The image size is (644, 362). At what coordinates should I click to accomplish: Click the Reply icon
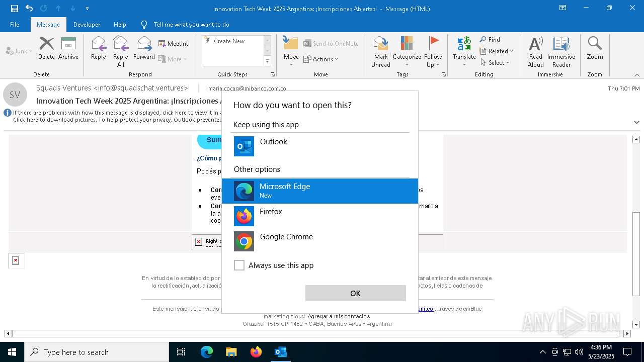point(99,44)
